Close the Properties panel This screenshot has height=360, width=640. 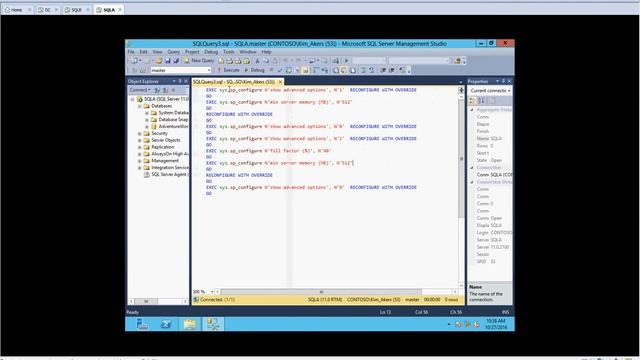[x=509, y=81]
